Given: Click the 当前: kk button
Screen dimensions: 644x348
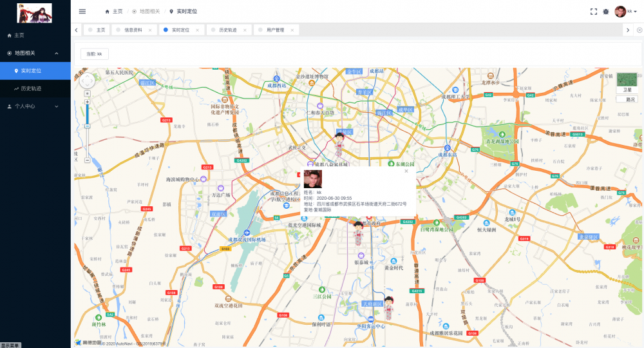Looking at the screenshot, I should coord(95,54).
